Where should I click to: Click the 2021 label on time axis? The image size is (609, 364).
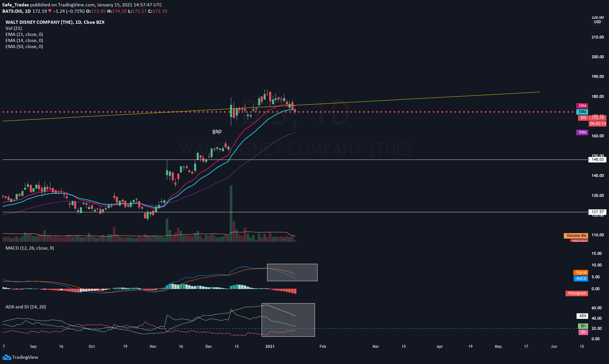(x=270, y=346)
